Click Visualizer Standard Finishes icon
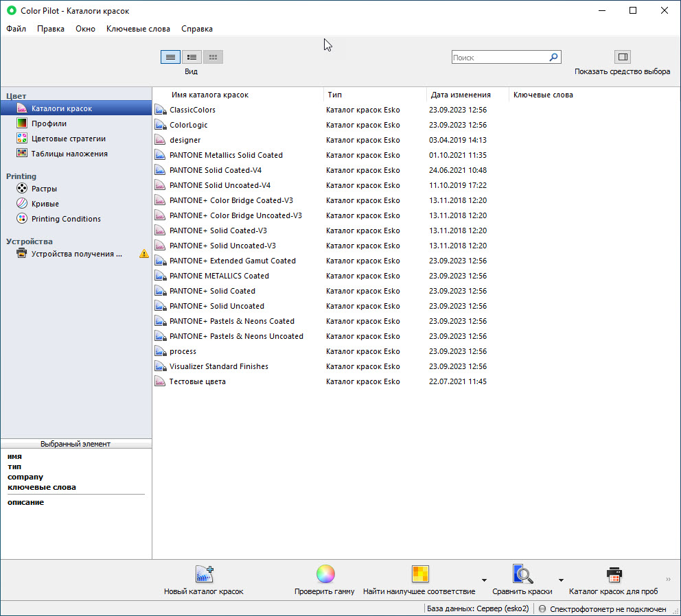681x616 pixels. (x=160, y=366)
